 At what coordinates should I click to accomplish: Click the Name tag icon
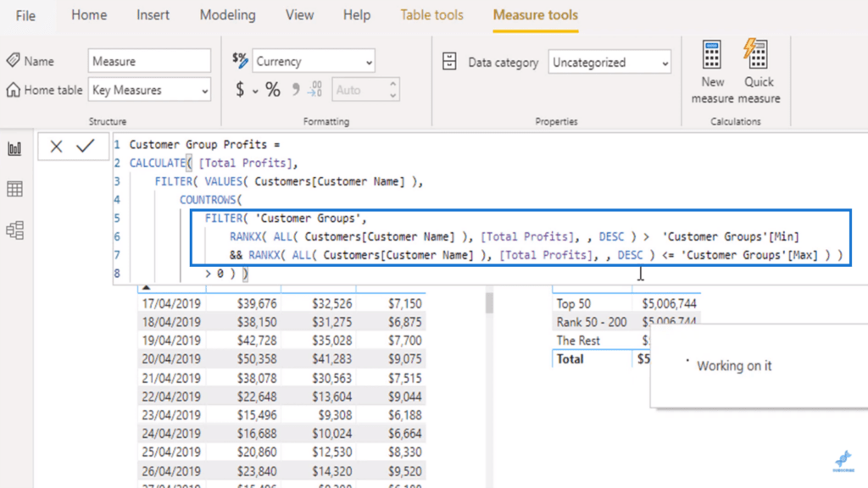(14, 60)
